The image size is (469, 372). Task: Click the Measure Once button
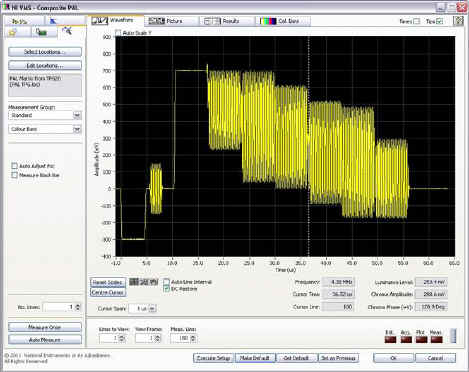point(45,327)
